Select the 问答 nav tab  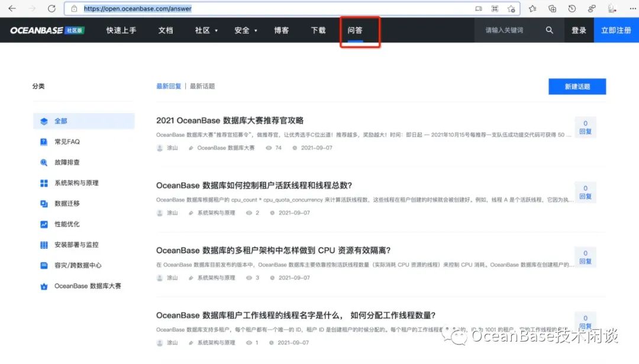point(355,30)
